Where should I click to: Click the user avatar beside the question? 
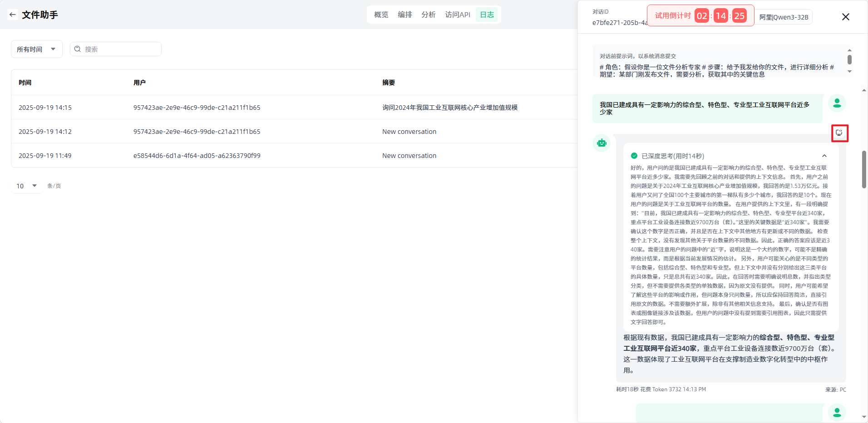837,103
